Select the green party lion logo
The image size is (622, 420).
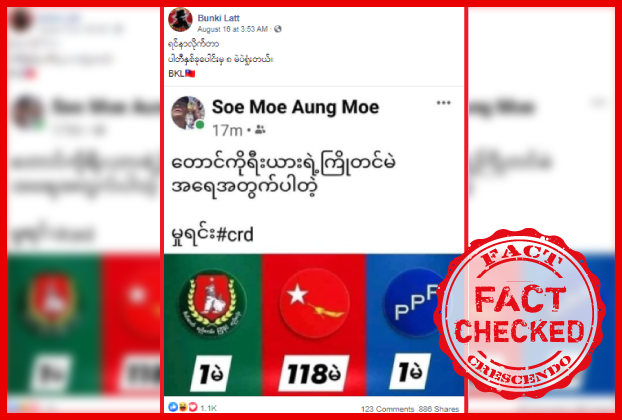pyautogui.click(x=213, y=303)
